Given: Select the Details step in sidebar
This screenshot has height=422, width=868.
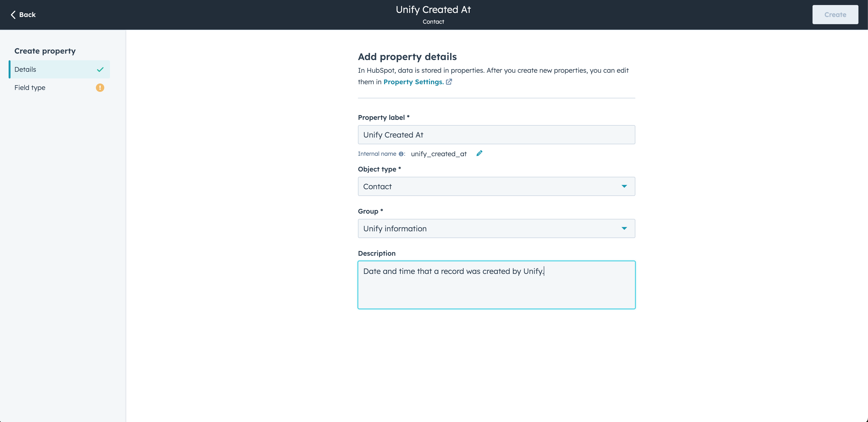Looking at the screenshot, I should tap(25, 69).
